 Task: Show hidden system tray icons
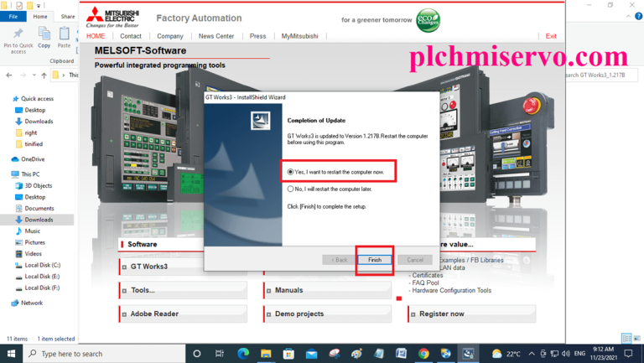tap(532, 354)
